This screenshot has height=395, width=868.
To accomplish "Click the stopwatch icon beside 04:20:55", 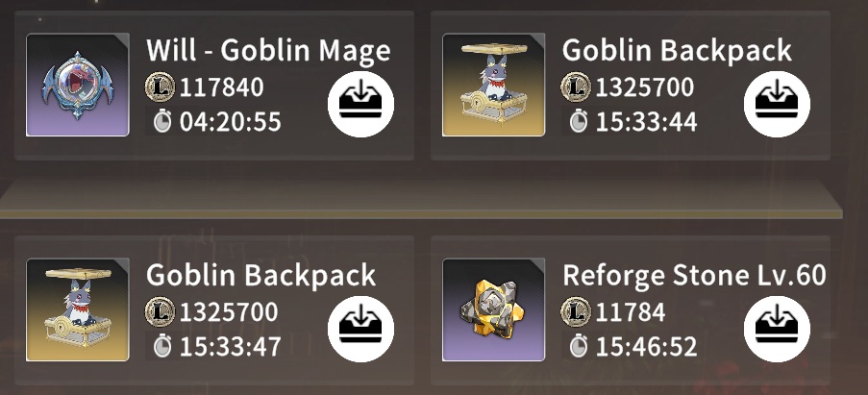I will click(162, 121).
